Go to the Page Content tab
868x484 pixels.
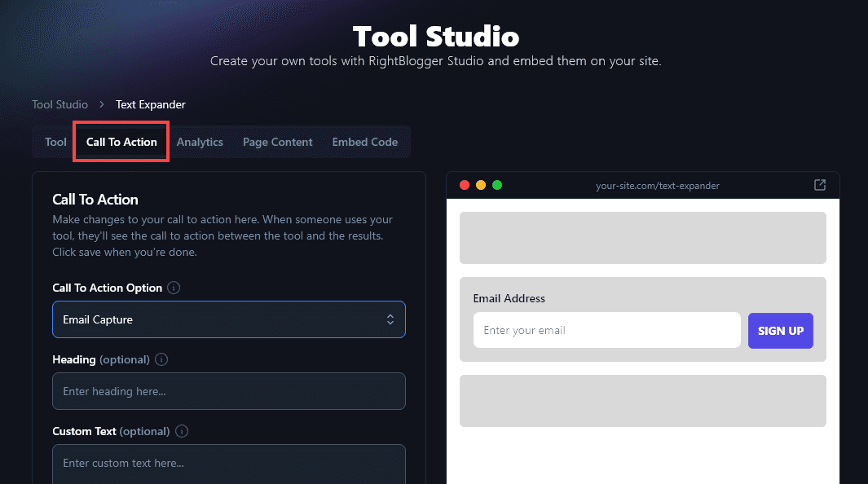277,142
